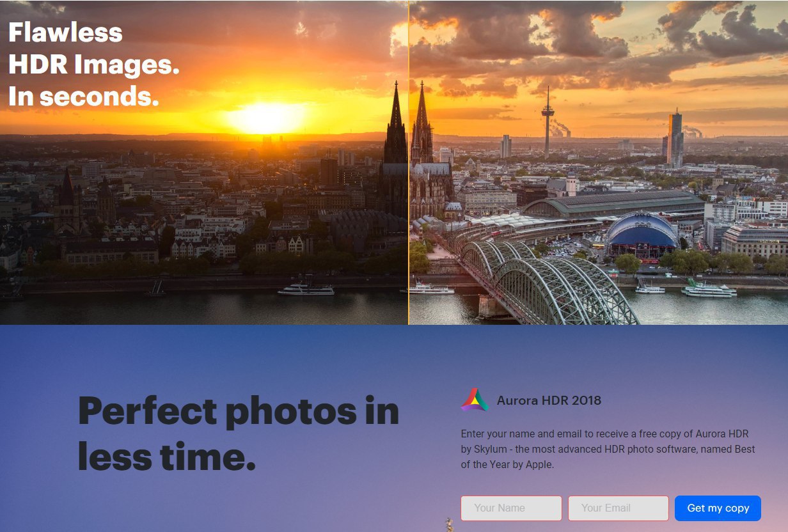Viewport: 788px width, 532px height.
Task: Click the "Perfect photos in less time." headline
Action: point(239,434)
